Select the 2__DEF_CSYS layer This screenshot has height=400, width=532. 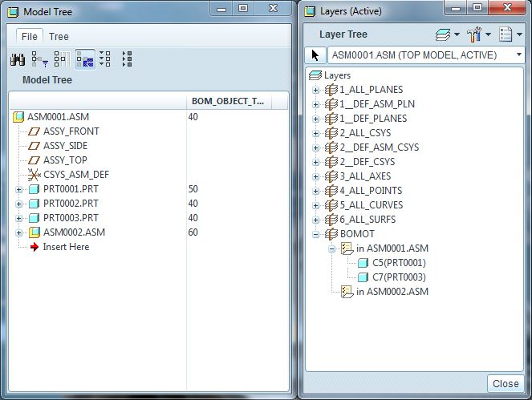(x=368, y=162)
